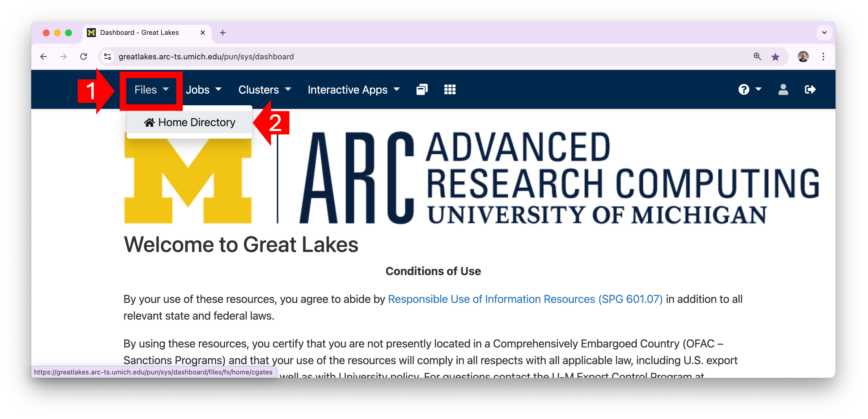
Task: Open Responsible Use of Information Resources link
Action: (525, 299)
